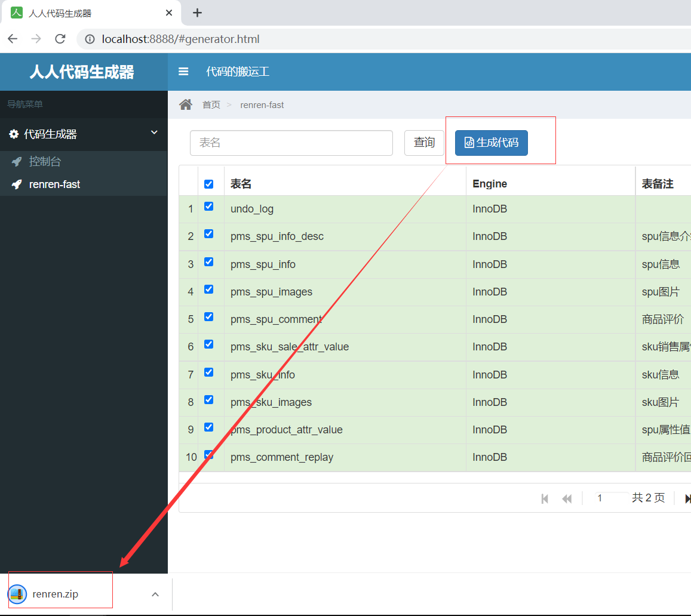The width and height of the screenshot is (691, 616).
Task: Uncheck the pms_spu_images row checkbox
Action: coord(209,289)
